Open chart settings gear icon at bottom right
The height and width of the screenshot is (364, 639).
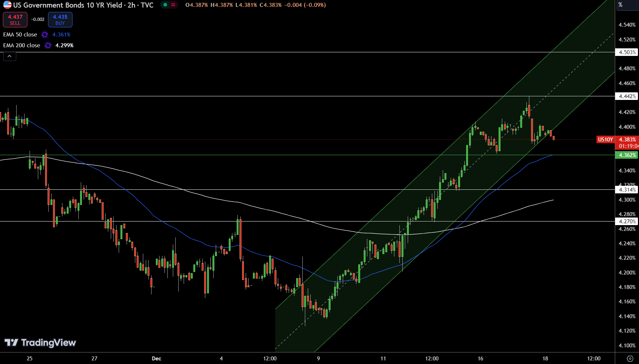point(630,359)
